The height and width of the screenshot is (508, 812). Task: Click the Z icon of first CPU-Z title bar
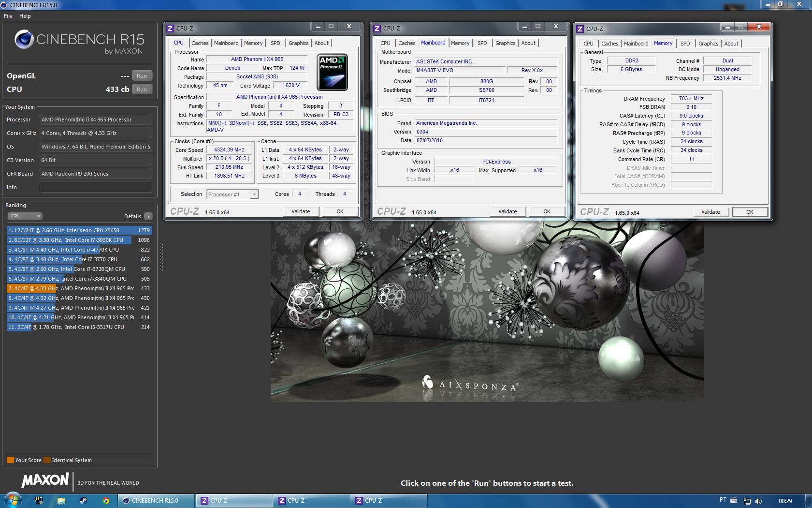(170, 29)
